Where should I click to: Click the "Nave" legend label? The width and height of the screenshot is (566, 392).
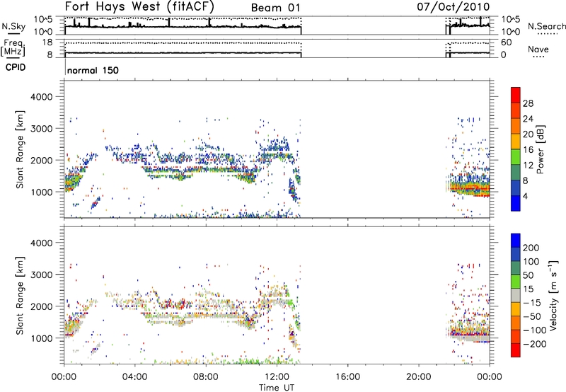[x=538, y=49]
